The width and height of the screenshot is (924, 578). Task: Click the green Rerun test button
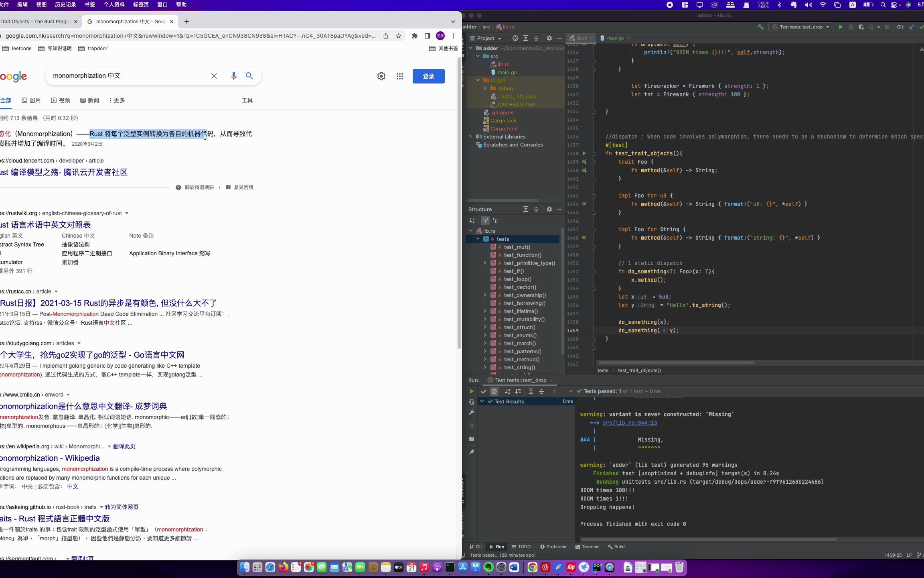point(472,391)
